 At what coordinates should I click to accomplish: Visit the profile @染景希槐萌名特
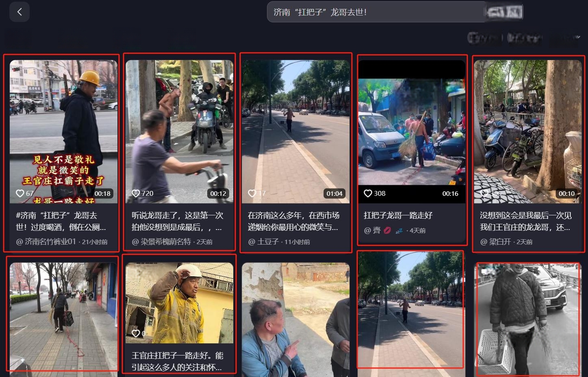[161, 242]
